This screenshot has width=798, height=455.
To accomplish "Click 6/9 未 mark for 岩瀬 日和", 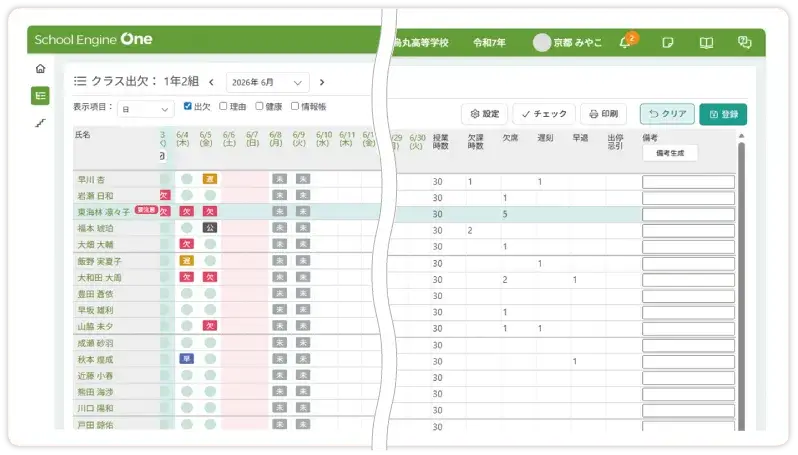I will click(303, 195).
